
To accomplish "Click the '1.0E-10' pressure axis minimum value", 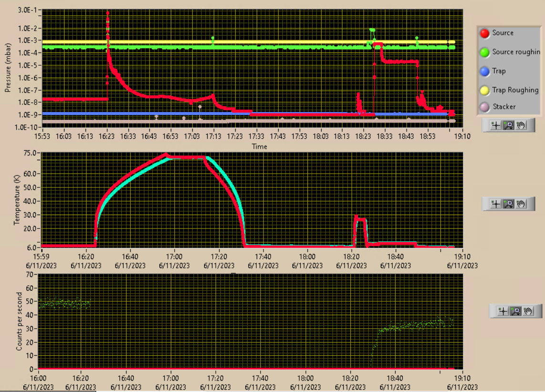I will coord(26,127).
